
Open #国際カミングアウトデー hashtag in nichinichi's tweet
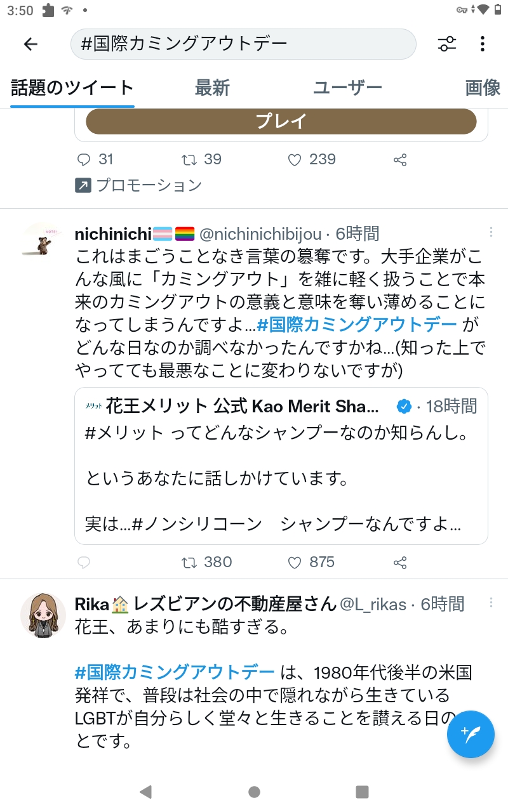click(x=356, y=325)
